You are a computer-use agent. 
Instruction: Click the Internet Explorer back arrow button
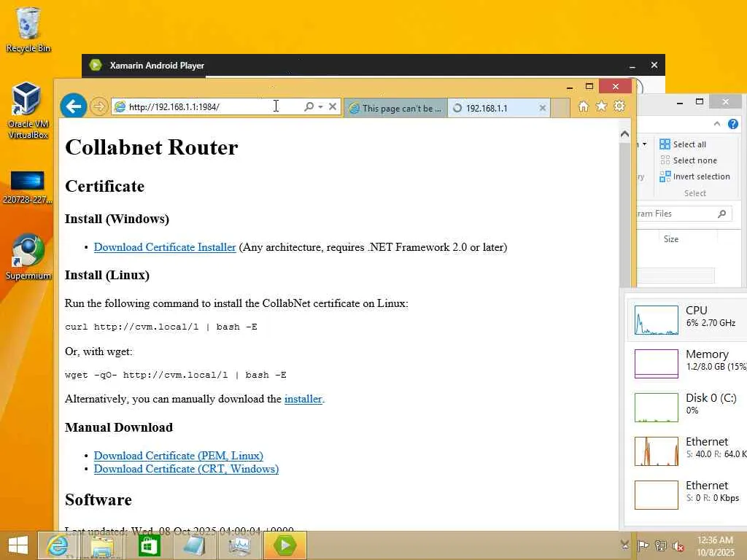(74, 106)
